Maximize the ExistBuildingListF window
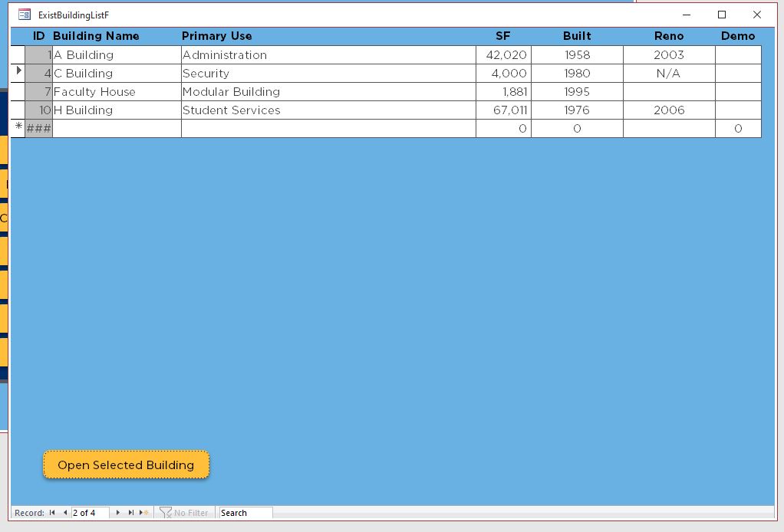 click(721, 15)
